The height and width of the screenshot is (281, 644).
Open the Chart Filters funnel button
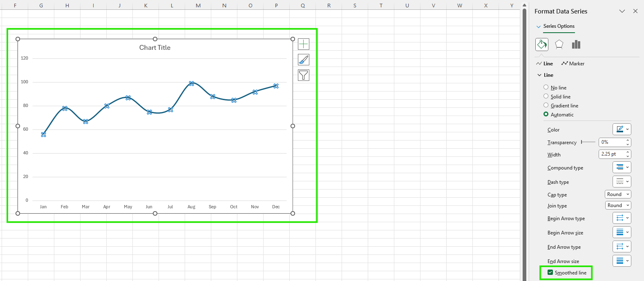coord(304,75)
